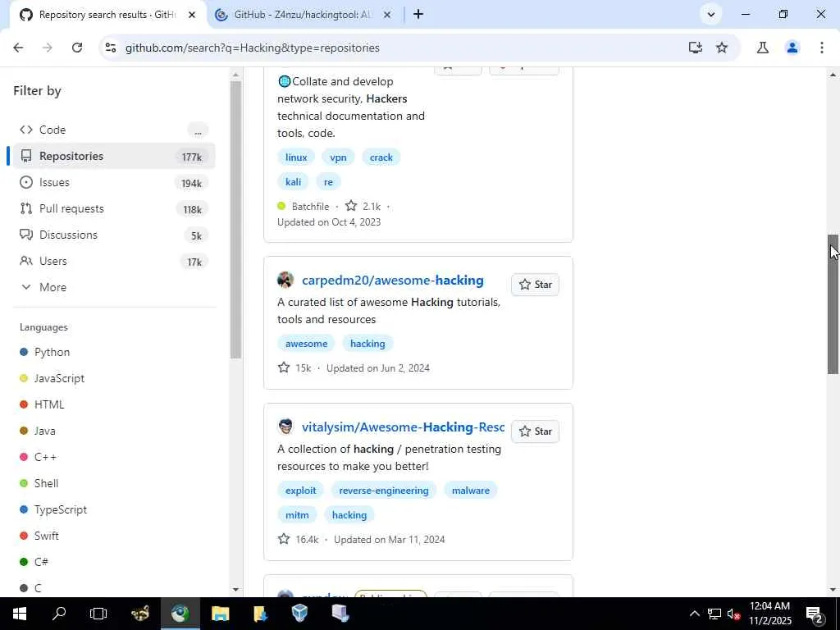Click the 15k stars count
Screen dimensions: 840x630
294,368
